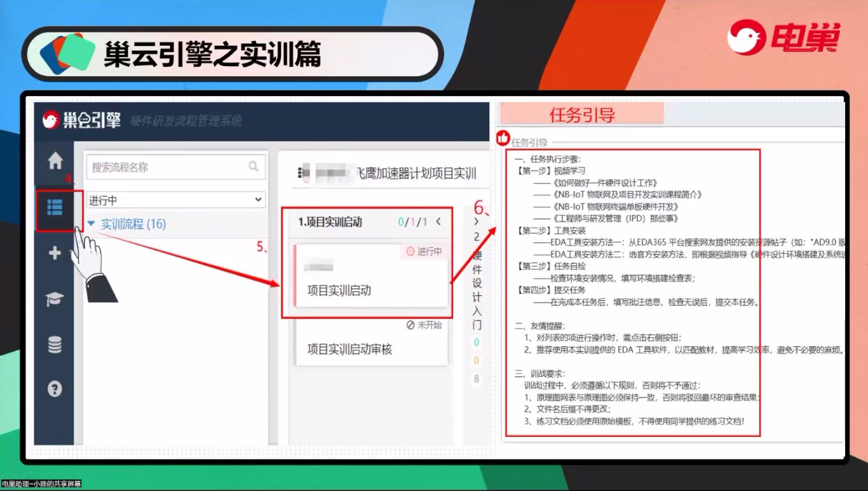Open help with the question mark icon
The width and height of the screenshot is (868, 491).
pyautogui.click(x=55, y=389)
